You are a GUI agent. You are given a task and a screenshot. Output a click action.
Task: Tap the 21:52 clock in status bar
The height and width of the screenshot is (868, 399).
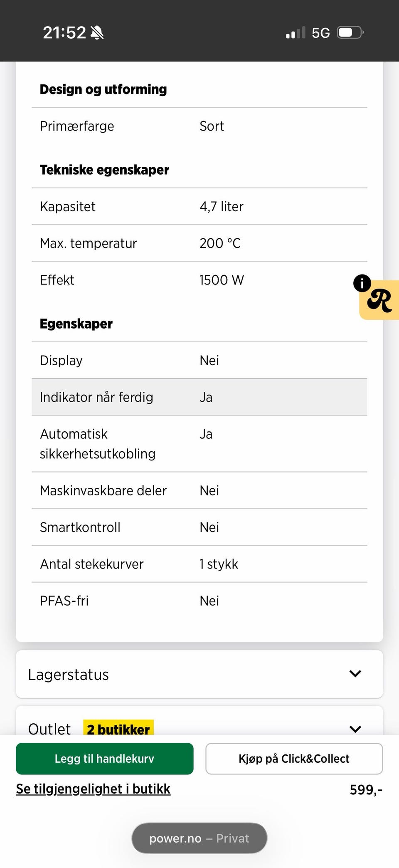click(x=64, y=32)
